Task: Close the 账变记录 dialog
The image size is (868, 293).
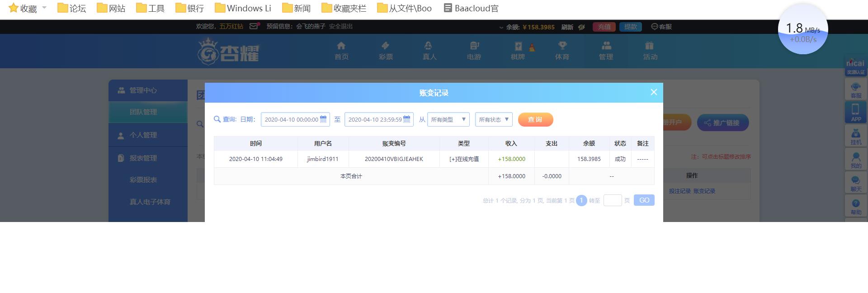Action: point(654,92)
